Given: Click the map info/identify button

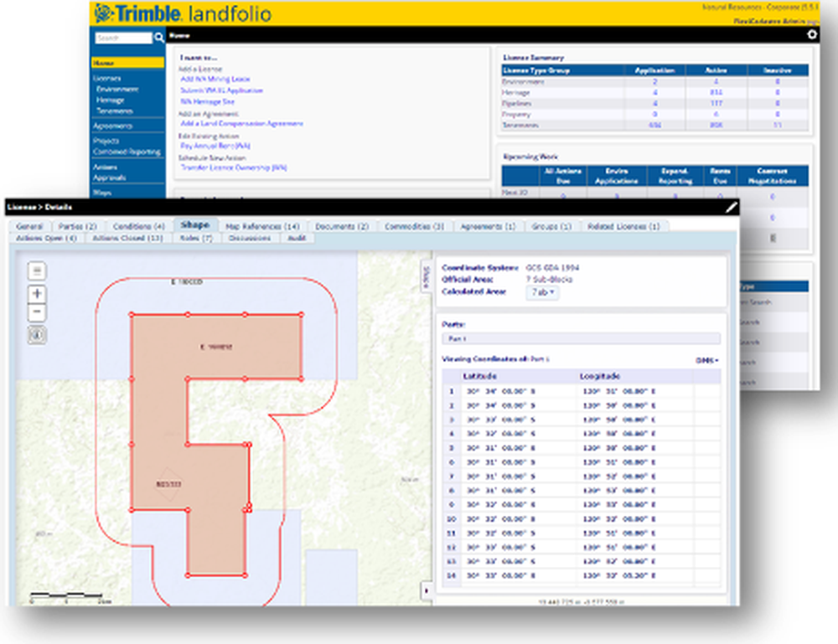Looking at the screenshot, I should point(37,335).
